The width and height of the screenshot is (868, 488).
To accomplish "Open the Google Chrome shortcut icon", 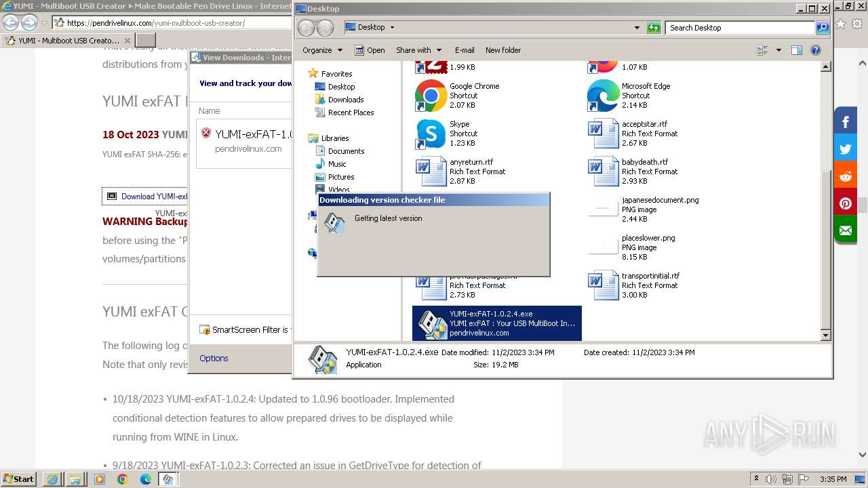I will 431,96.
